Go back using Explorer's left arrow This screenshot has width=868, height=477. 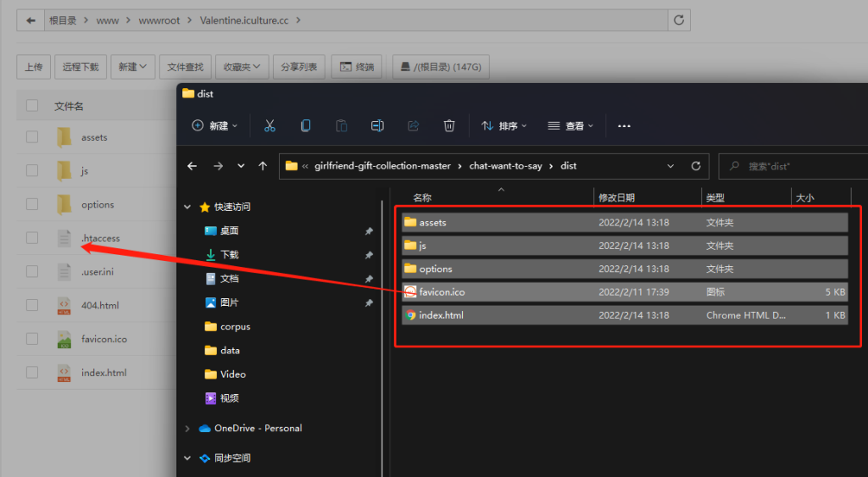click(192, 166)
